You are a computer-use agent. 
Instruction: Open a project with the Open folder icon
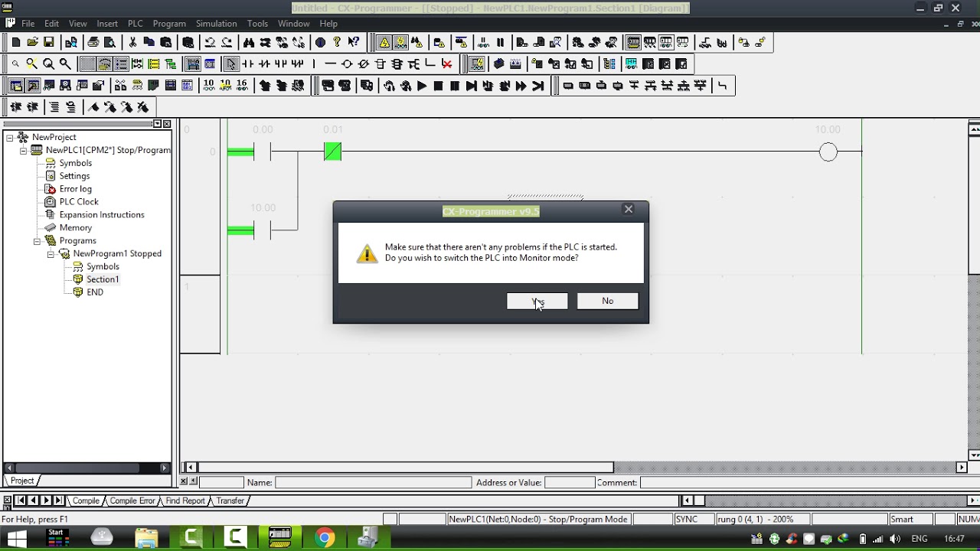click(32, 43)
